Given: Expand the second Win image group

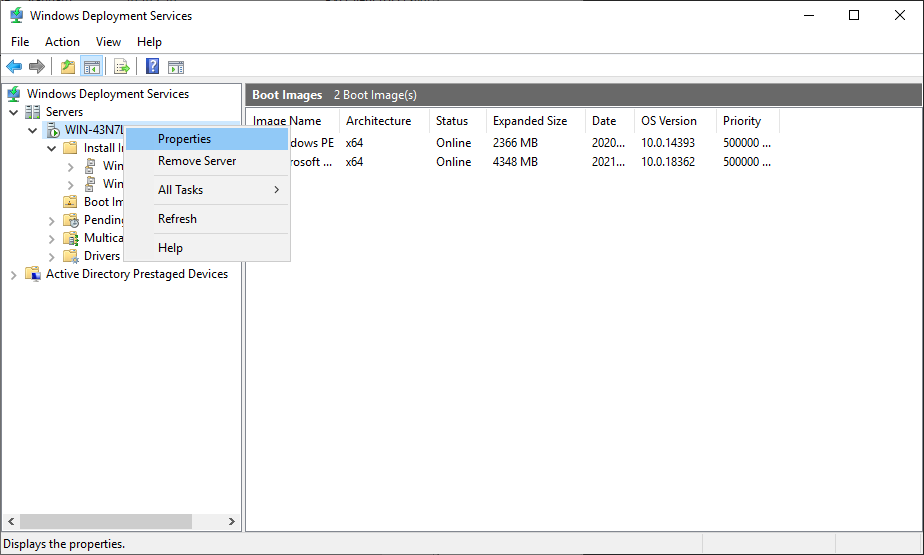Looking at the screenshot, I should (x=71, y=185).
